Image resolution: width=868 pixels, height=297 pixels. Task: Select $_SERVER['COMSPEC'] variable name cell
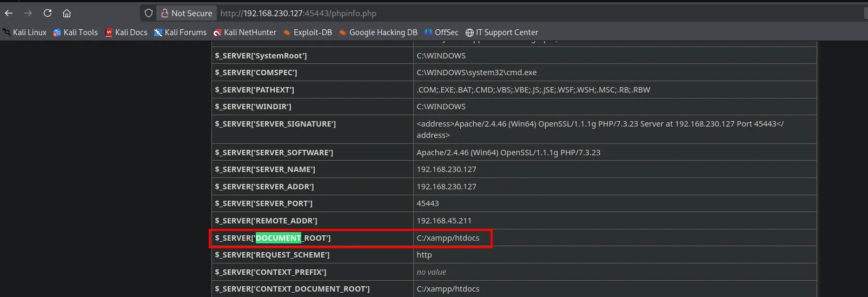coord(313,72)
